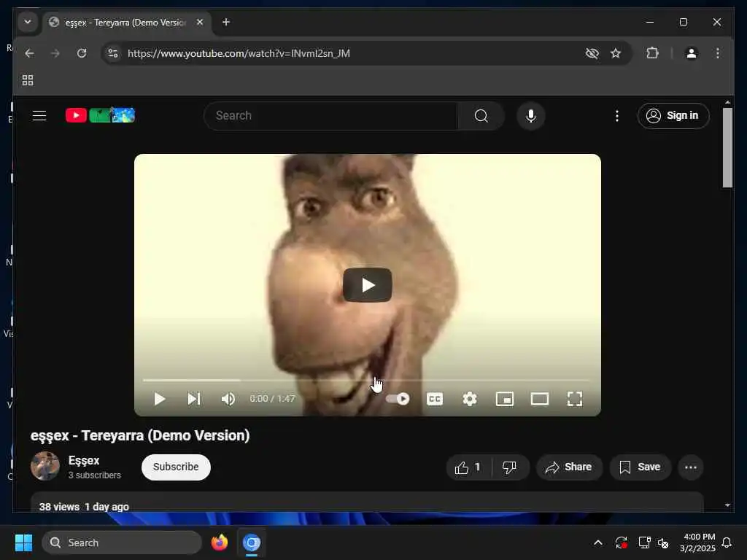The image size is (747, 560).
Task: Go to YouTube home via logo
Action: click(x=100, y=115)
